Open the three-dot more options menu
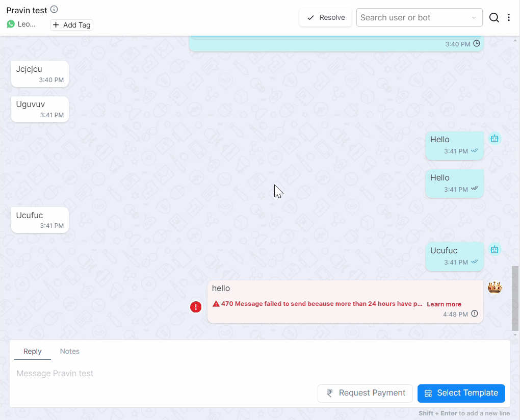520x420 pixels. coord(509,18)
